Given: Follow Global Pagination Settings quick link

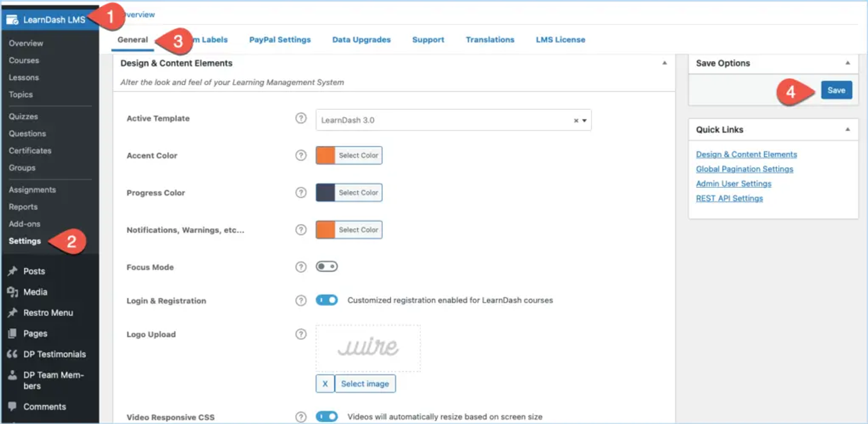Looking at the screenshot, I should [x=744, y=169].
